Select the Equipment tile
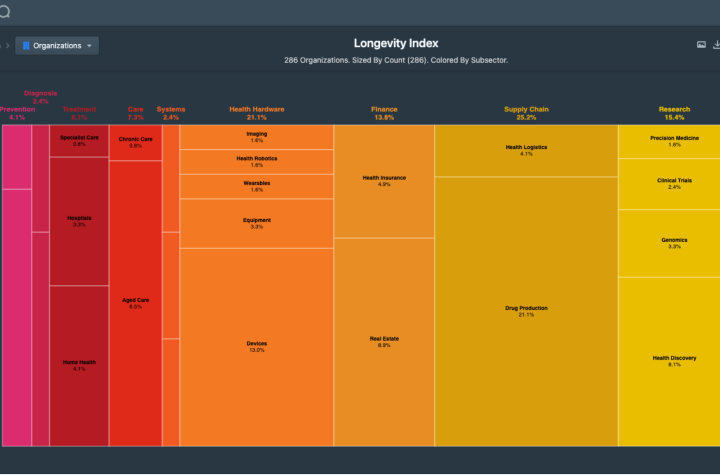The height and width of the screenshot is (475, 720). (x=257, y=223)
